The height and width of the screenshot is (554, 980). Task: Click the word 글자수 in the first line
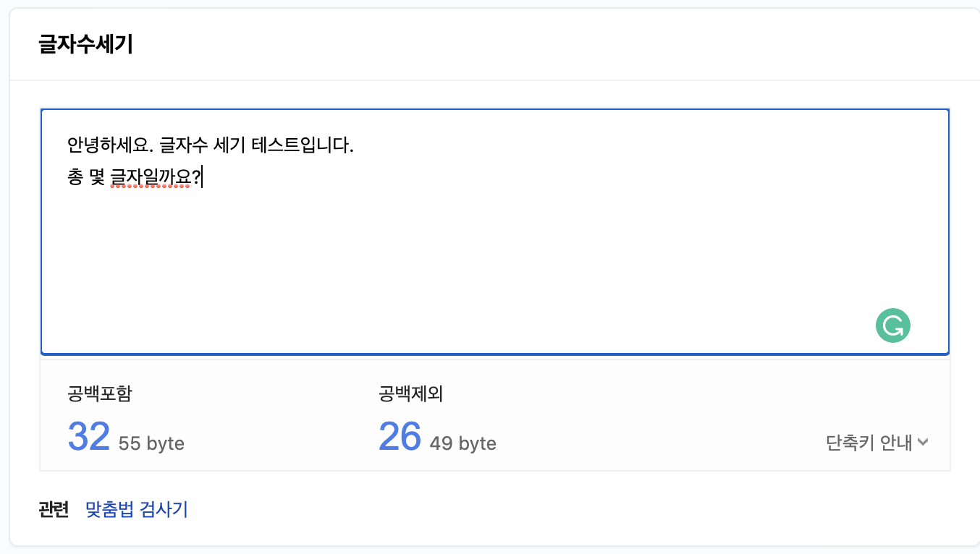pos(183,145)
